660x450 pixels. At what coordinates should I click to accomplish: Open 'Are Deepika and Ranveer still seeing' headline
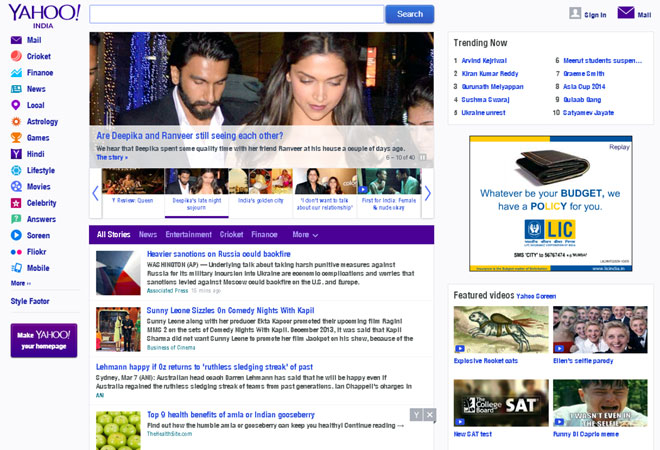click(x=190, y=136)
